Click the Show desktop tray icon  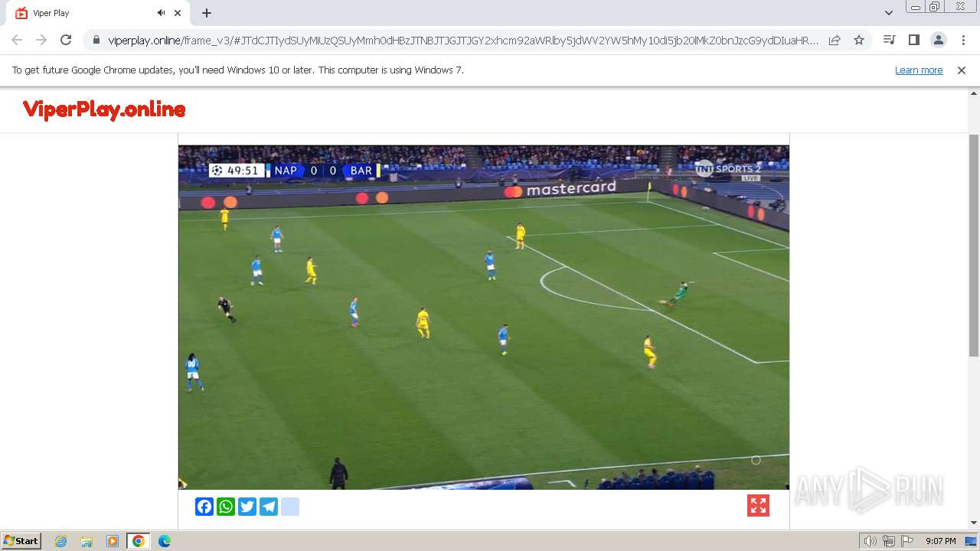coord(971,541)
